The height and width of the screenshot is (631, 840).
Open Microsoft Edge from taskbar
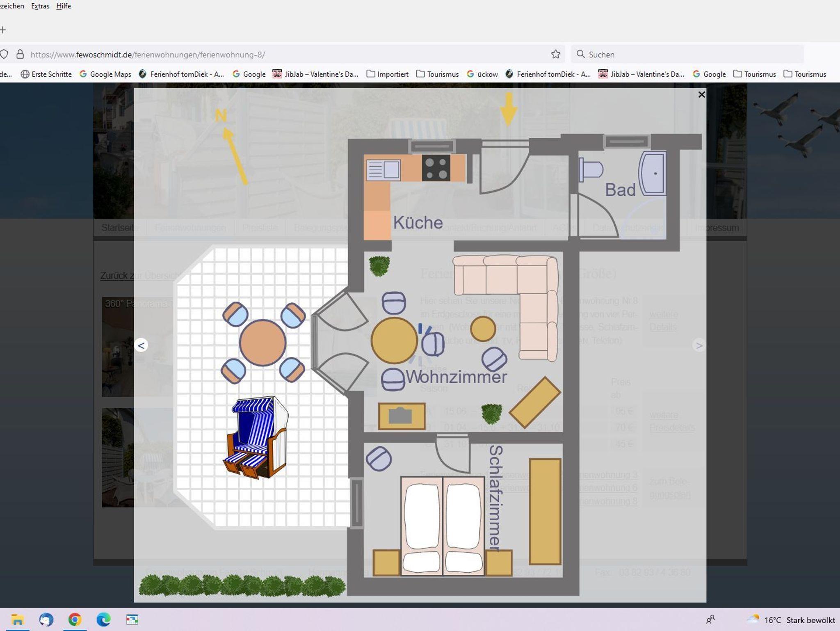(x=103, y=619)
